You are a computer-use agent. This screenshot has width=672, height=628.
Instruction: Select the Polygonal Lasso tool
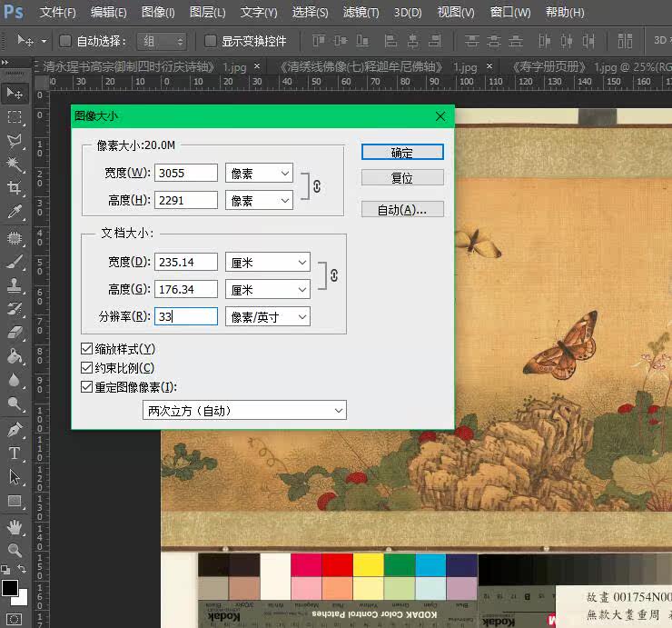click(x=15, y=140)
